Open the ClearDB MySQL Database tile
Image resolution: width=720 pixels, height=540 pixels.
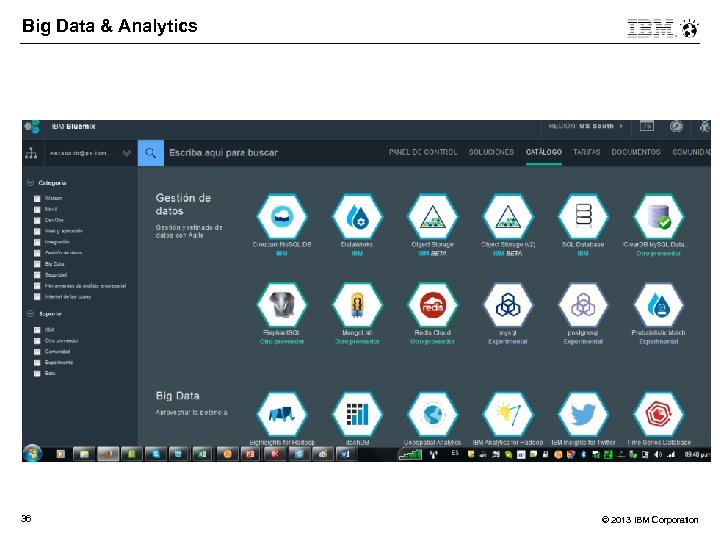[x=658, y=217]
